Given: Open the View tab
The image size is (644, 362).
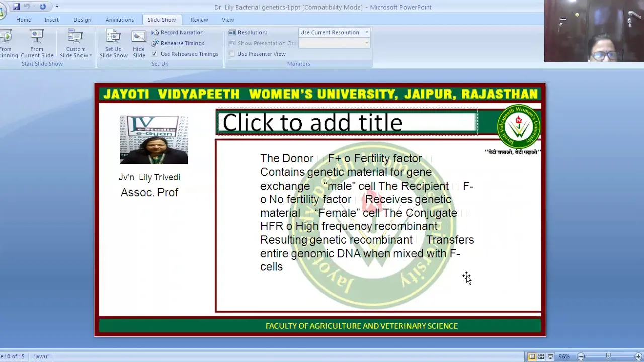Looking at the screenshot, I should pyautogui.click(x=228, y=20).
